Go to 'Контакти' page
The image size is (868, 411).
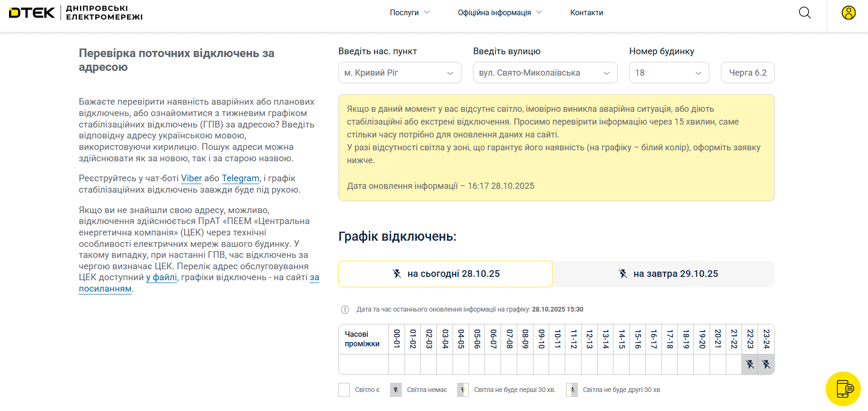click(587, 13)
